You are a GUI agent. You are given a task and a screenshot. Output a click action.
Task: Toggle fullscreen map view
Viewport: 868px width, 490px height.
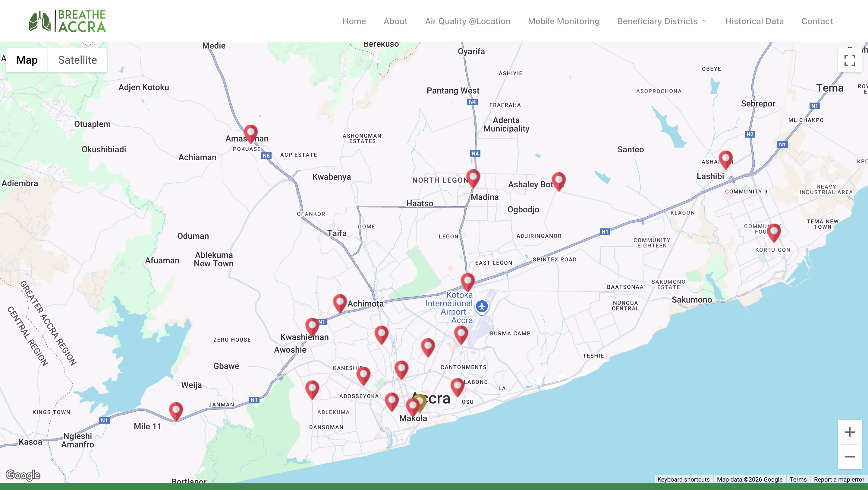[850, 60]
